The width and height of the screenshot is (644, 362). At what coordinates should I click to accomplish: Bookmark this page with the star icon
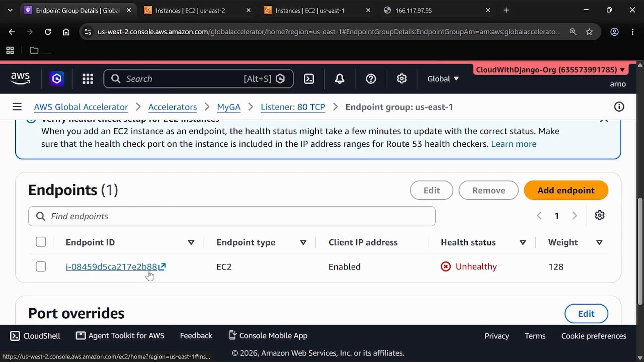pos(589,32)
